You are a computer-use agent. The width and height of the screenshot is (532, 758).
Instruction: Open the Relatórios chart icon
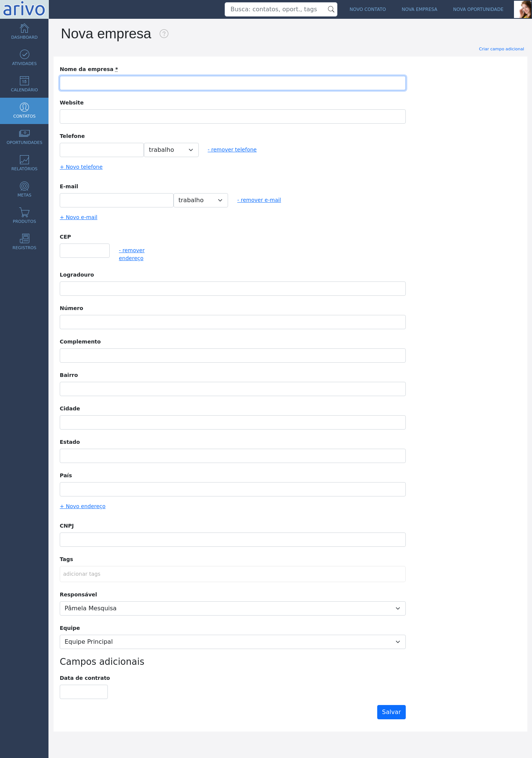[x=24, y=160]
